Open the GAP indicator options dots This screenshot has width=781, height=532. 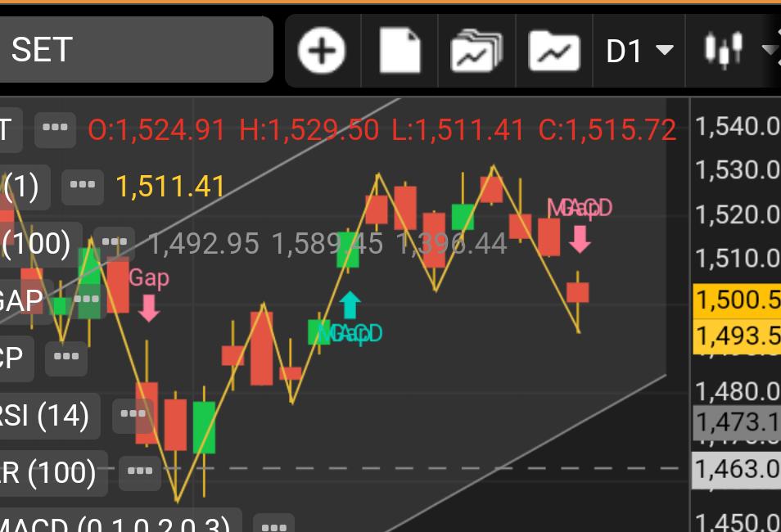click(87, 300)
